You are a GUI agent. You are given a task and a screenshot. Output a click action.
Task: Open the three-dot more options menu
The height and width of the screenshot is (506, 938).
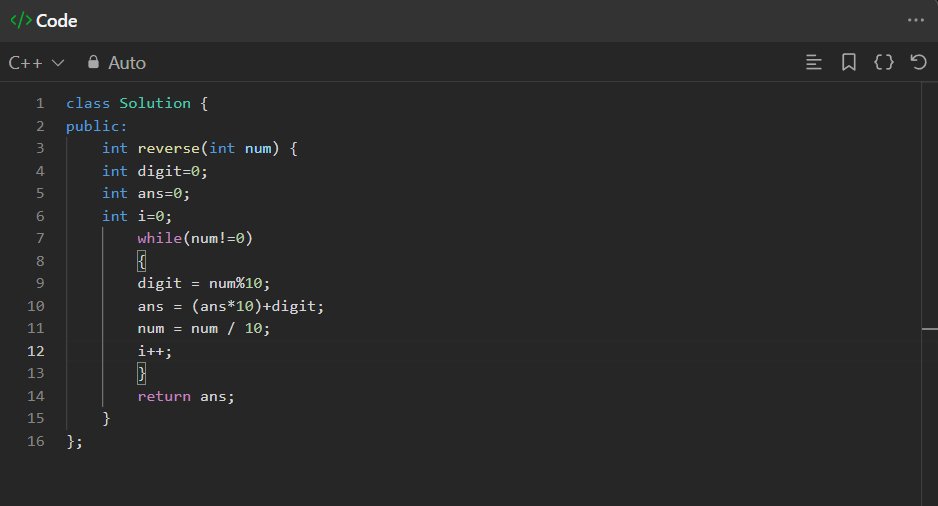(x=916, y=20)
